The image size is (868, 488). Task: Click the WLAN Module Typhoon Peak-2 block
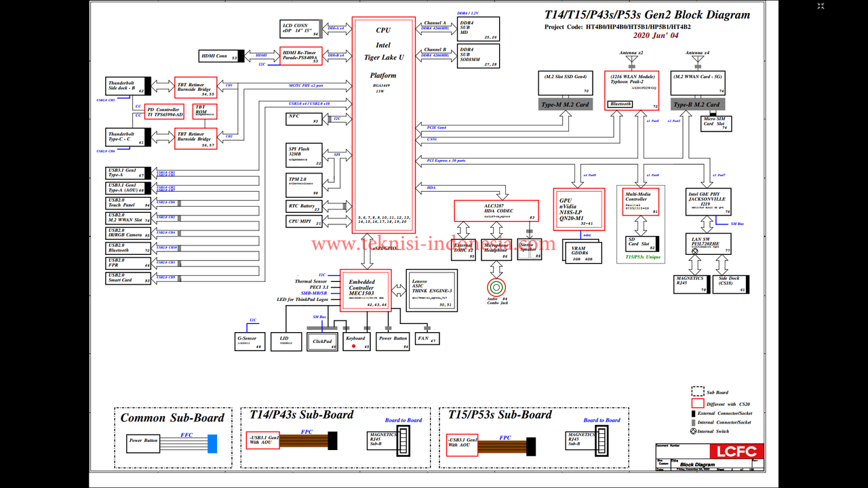coord(633,90)
